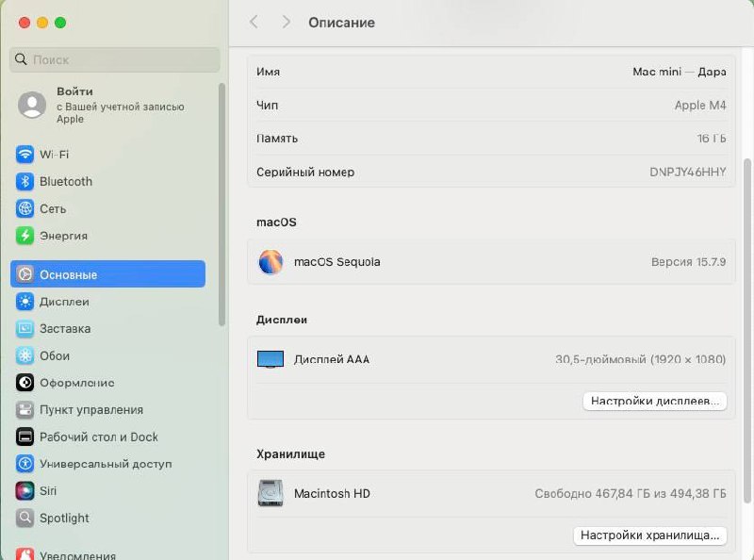Click the yellow minimize window button

[42, 22]
